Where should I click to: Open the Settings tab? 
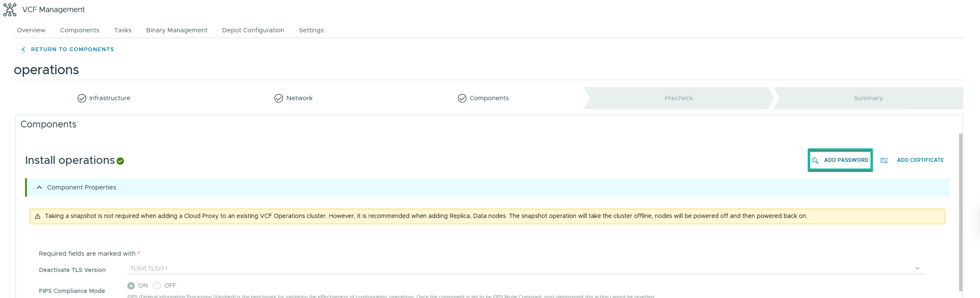point(311,30)
